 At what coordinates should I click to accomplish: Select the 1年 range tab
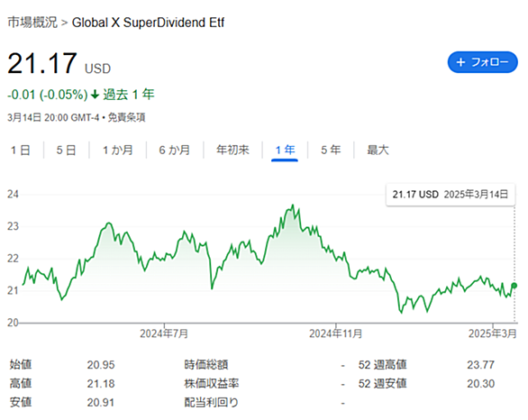point(285,150)
